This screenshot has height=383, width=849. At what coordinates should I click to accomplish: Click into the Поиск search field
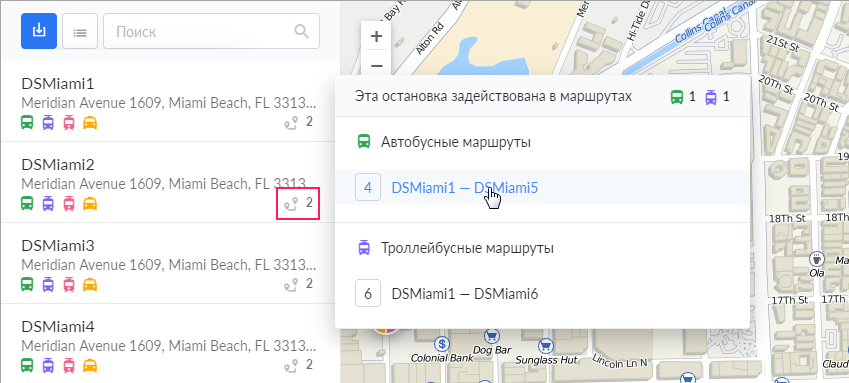(x=211, y=31)
